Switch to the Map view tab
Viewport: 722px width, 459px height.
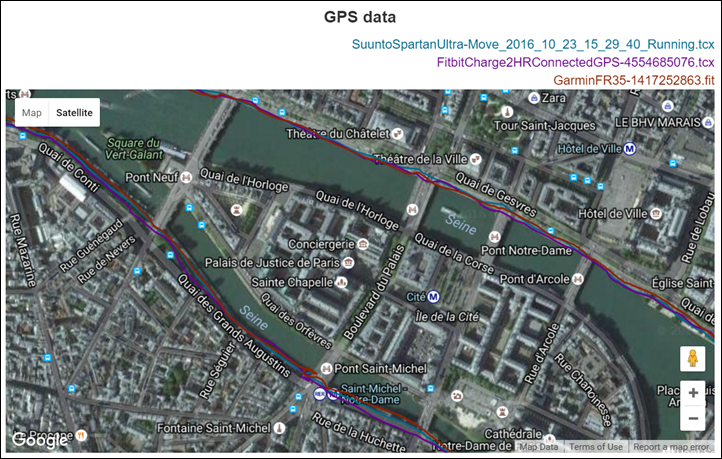point(32,113)
